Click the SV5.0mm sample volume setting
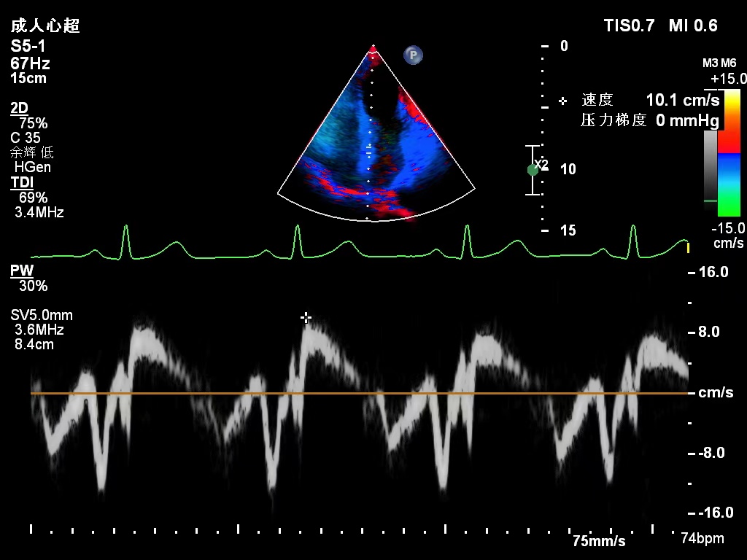 42,316
